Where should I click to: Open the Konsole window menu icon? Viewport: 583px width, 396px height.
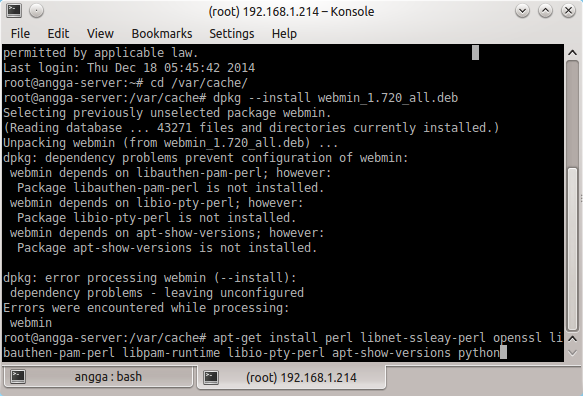click(x=14, y=11)
